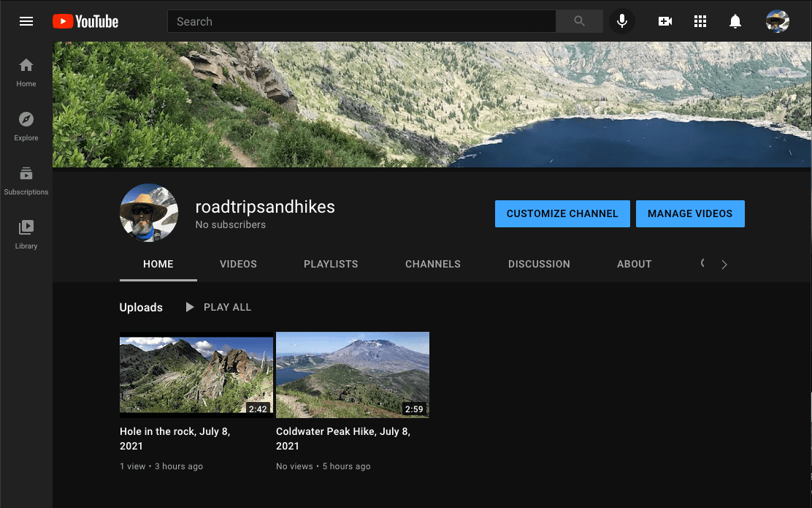Open account menu from profile avatar
Viewport: 812px width, 508px height.
click(777, 21)
